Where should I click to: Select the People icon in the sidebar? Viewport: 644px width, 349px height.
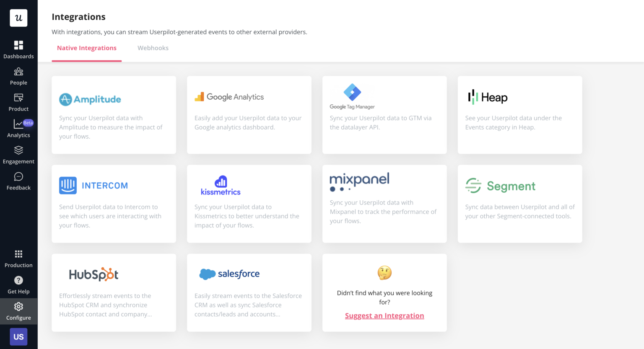(x=18, y=76)
